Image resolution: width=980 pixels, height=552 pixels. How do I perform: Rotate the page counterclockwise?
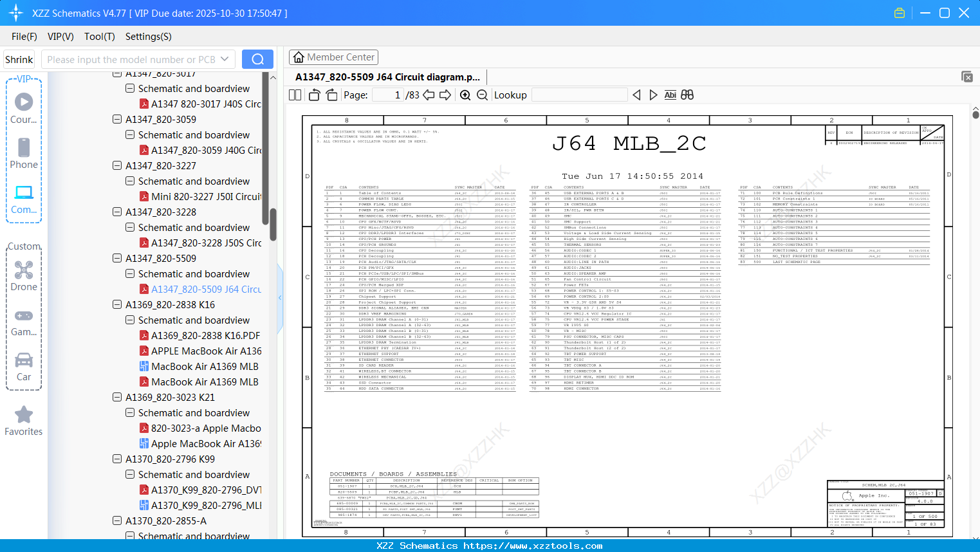[x=314, y=95]
